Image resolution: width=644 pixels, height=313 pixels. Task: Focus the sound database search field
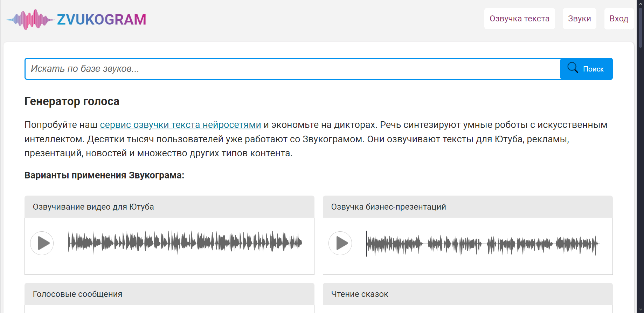293,69
